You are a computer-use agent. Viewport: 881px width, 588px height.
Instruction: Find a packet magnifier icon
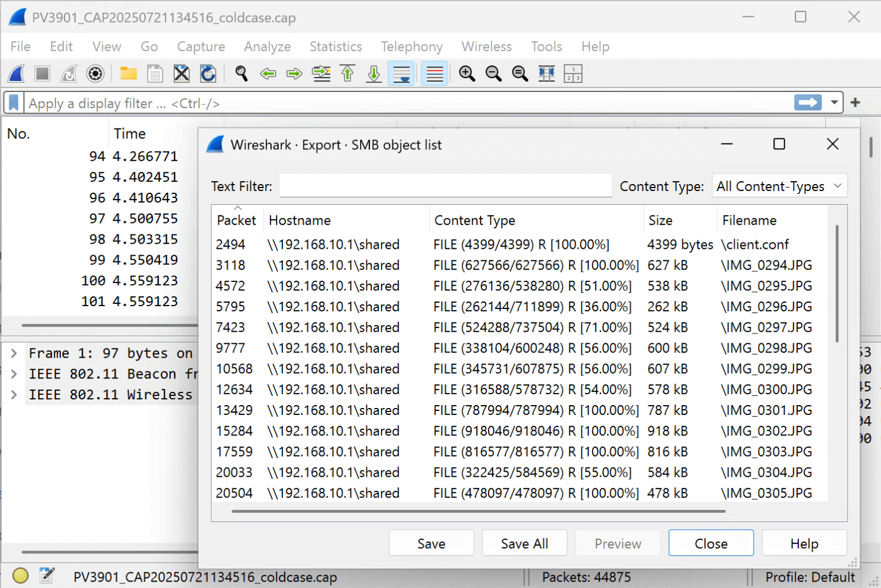(241, 73)
